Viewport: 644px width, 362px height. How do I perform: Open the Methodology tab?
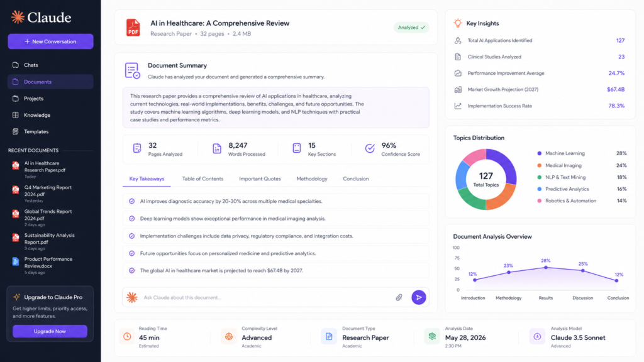(312, 179)
